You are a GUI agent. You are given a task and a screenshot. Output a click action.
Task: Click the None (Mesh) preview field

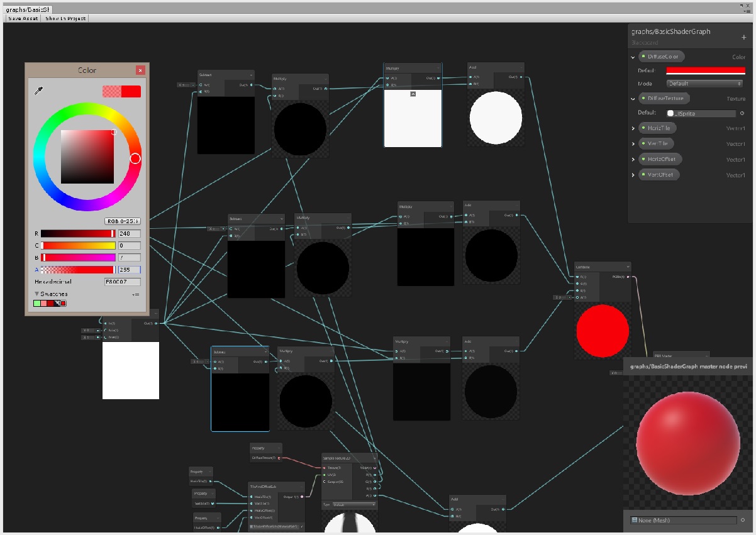[684, 520]
